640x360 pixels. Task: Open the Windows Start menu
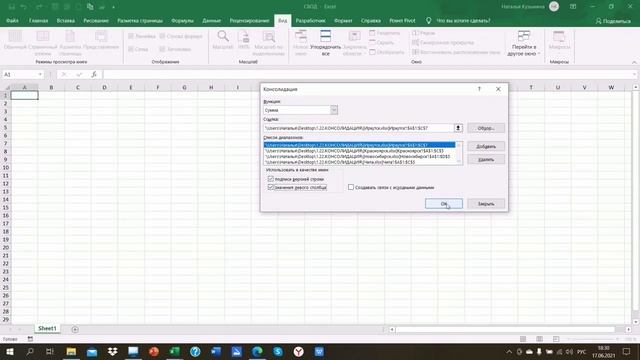coord(9,351)
